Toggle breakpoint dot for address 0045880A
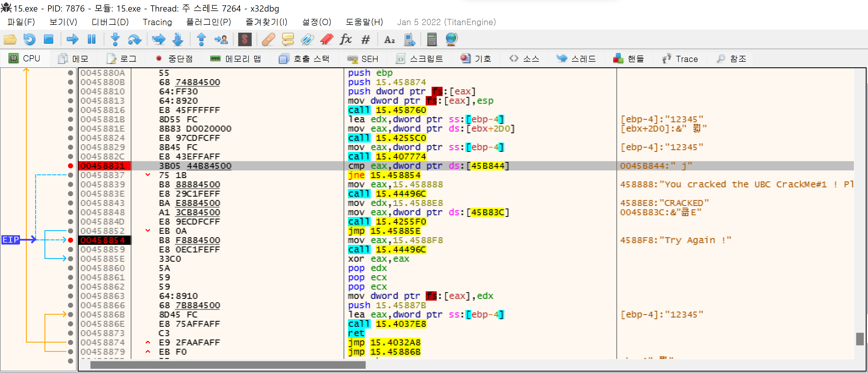868x373 pixels. coord(70,73)
